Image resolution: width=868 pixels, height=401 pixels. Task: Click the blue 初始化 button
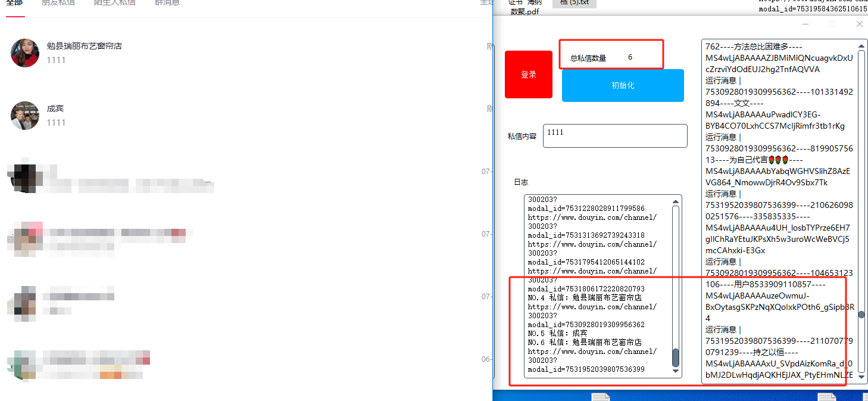click(623, 86)
